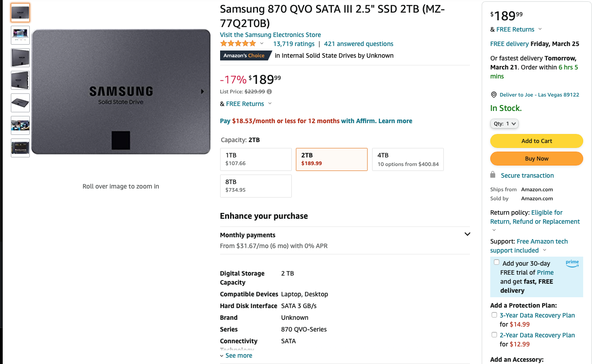The height and width of the screenshot is (364, 594).
Task: Check the 3-Year Data Recovery Plan
Action: coord(494,315)
